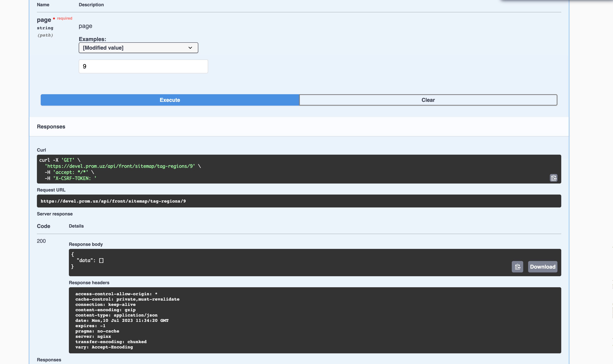The image size is (613, 364).
Task: Clear the executed request results
Action: [x=428, y=100]
